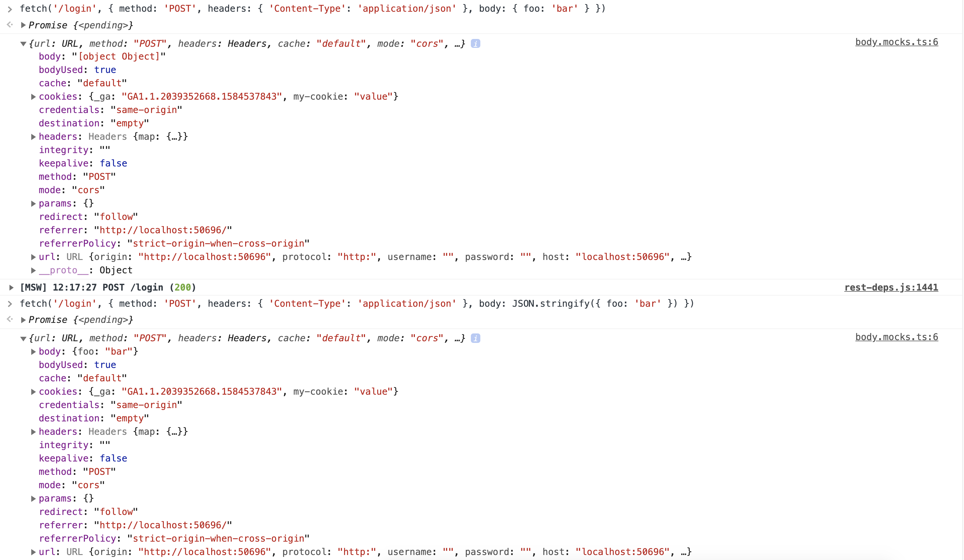Expand the url URL property in the first object
This screenshot has width=964, height=560.
click(x=34, y=257)
